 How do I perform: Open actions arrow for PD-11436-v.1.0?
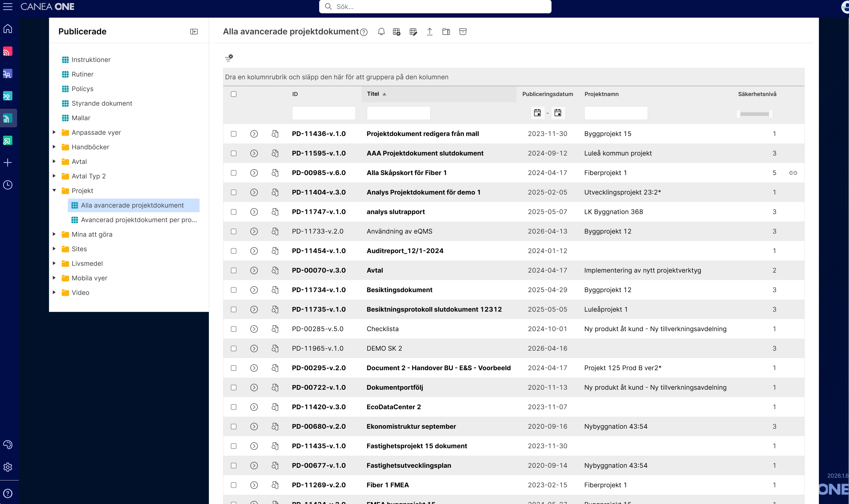pos(254,134)
